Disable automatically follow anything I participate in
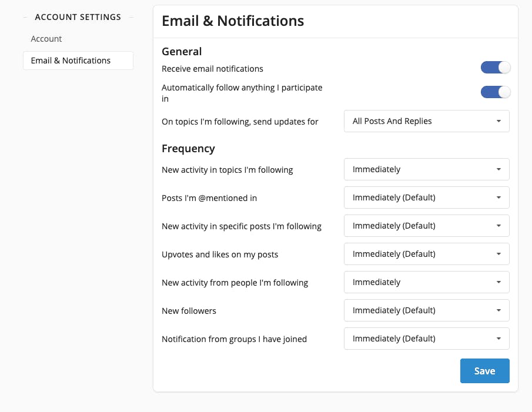Viewport: 532px width, 412px height. tap(496, 92)
